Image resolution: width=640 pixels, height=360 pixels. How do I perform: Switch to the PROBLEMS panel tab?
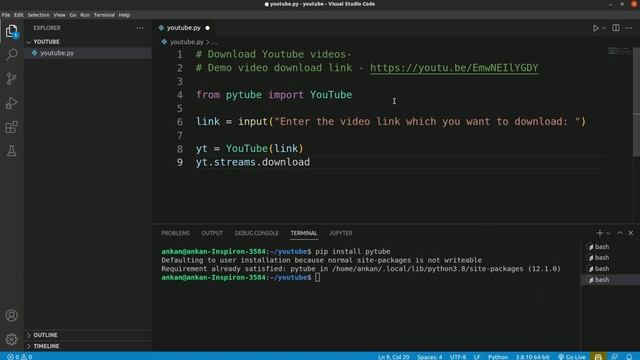[175, 233]
